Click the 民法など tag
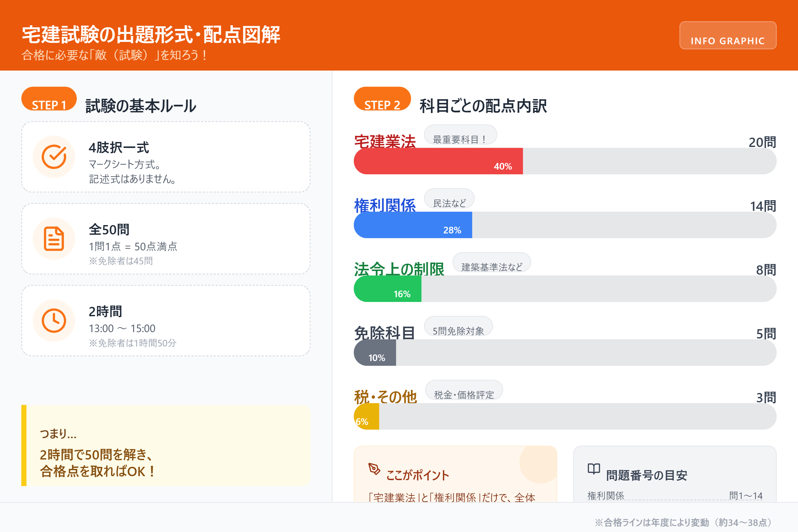 pos(449,199)
